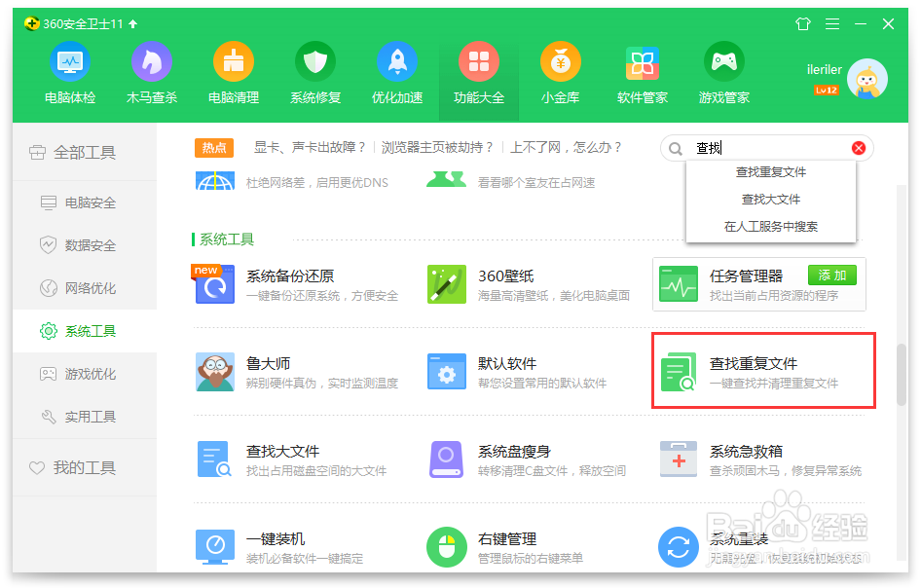Click the skin shirt icon in title bar

coord(803,23)
